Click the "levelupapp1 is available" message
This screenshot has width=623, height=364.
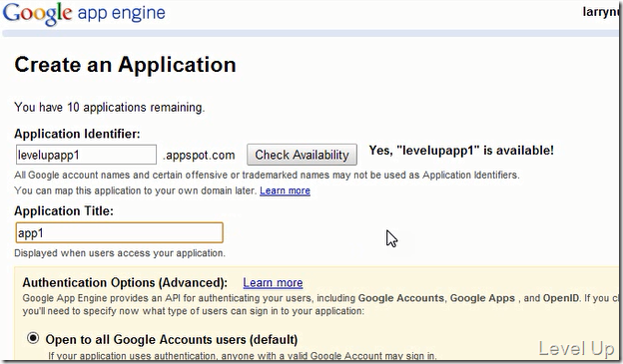pos(461,151)
